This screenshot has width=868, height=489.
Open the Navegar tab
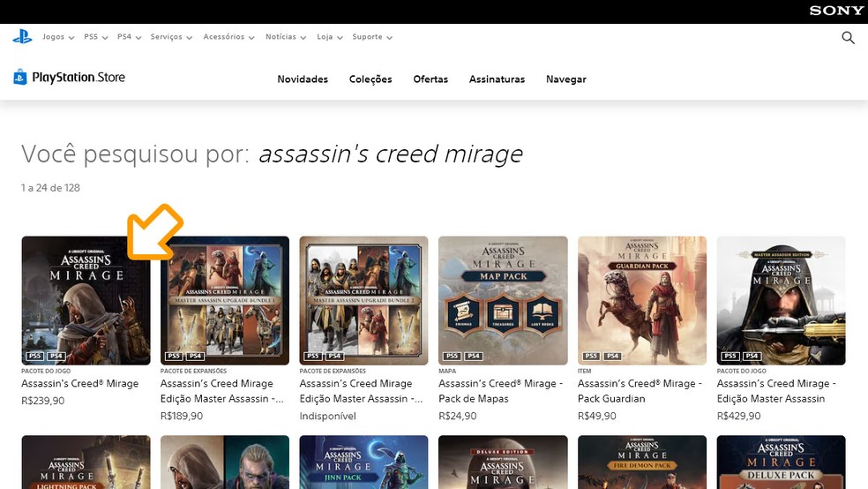tap(565, 79)
